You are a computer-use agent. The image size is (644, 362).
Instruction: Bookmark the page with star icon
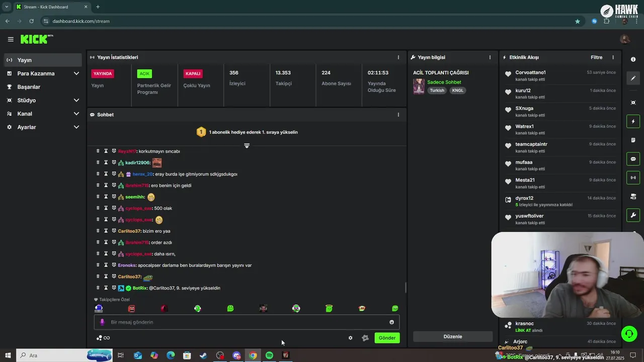(x=578, y=21)
